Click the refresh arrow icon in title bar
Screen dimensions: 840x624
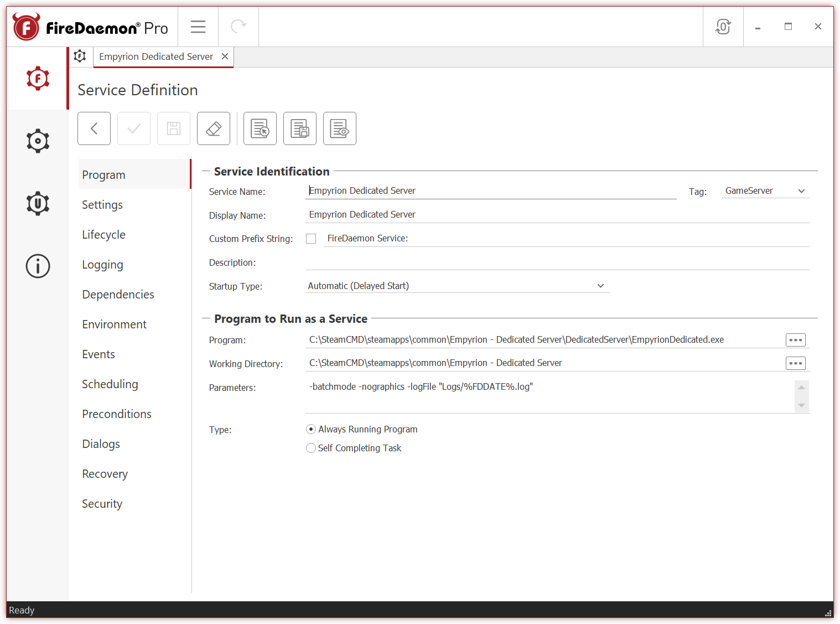(x=238, y=27)
